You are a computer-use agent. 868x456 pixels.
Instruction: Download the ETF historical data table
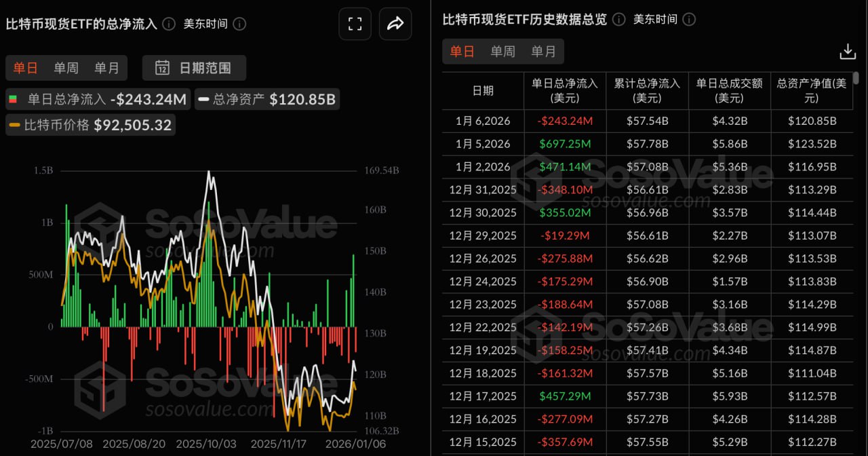(848, 52)
